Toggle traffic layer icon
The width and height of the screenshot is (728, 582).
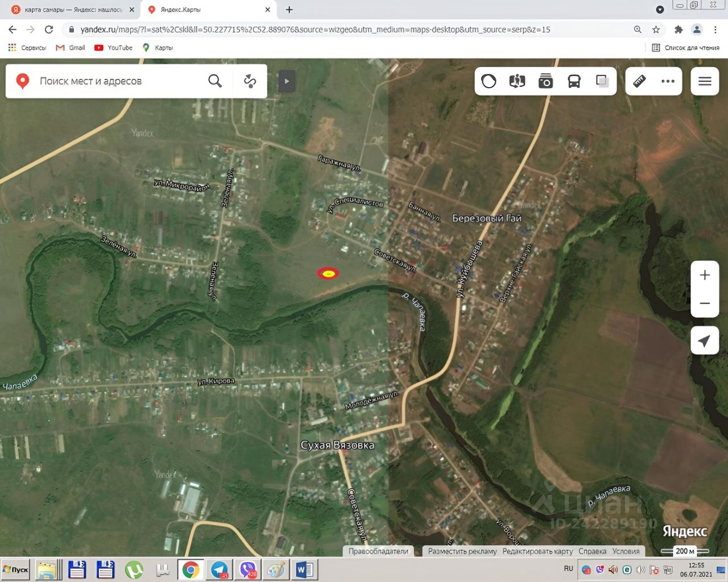489,81
